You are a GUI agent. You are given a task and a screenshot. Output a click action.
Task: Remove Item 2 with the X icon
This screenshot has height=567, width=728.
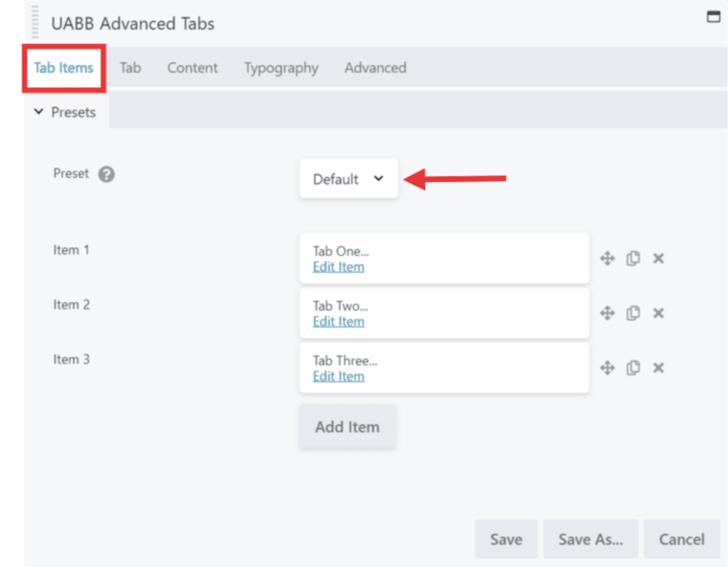point(658,313)
